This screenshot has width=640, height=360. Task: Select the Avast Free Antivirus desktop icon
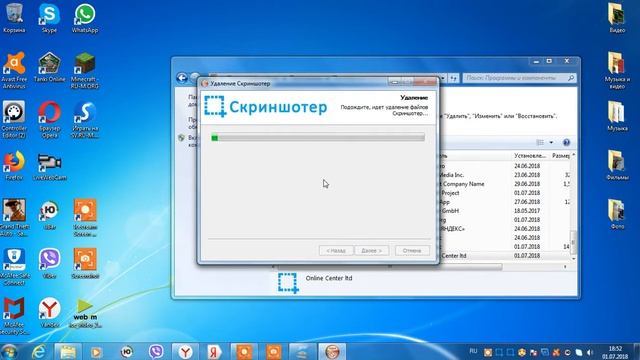point(14,70)
